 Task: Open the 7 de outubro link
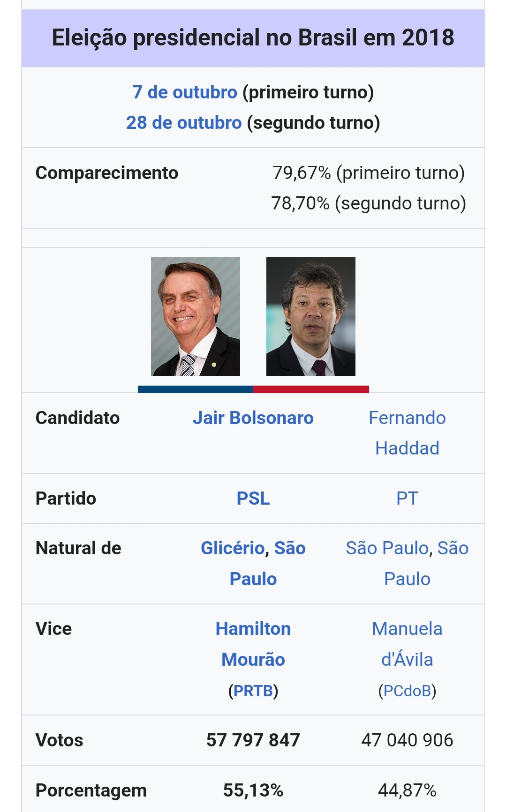pyautogui.click(x=185, y=92)
